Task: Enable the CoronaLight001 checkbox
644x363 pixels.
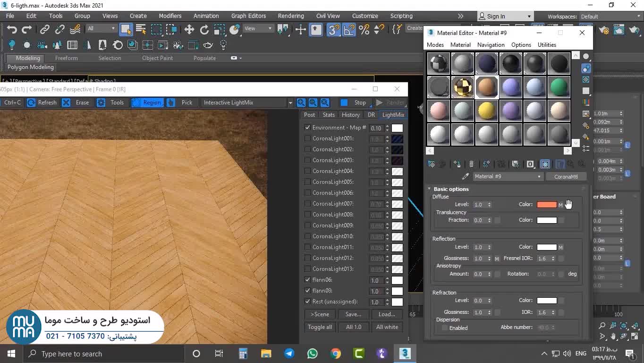Action: click(308, 138)
